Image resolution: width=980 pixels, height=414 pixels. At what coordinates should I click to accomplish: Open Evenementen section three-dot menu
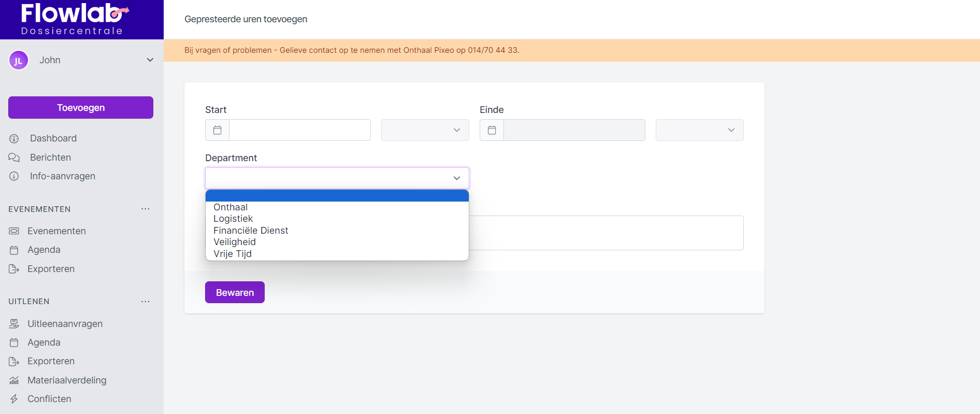tap(146, 209)
